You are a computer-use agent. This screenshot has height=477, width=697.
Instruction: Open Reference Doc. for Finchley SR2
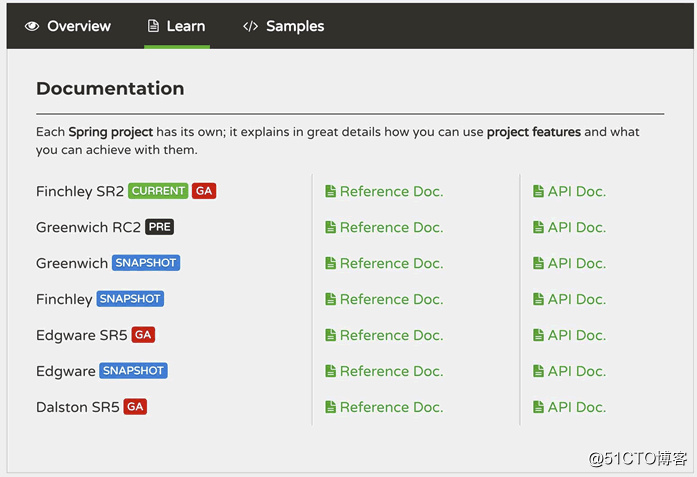(x=384, y=191)
